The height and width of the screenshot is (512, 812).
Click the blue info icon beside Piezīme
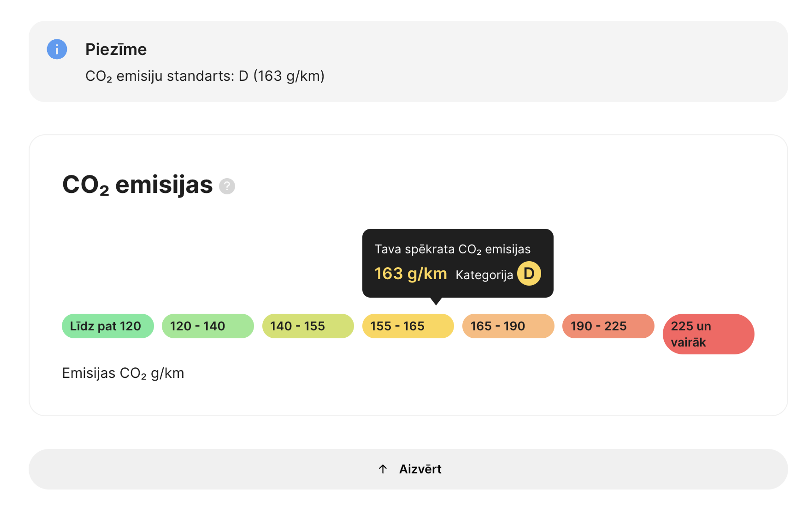coord(57,49)
